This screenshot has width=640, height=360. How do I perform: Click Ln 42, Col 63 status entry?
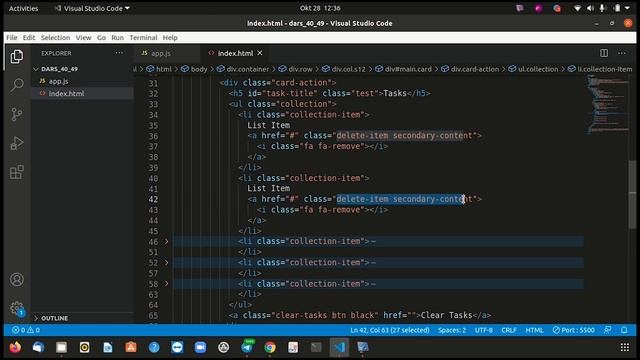coord(390,330)
